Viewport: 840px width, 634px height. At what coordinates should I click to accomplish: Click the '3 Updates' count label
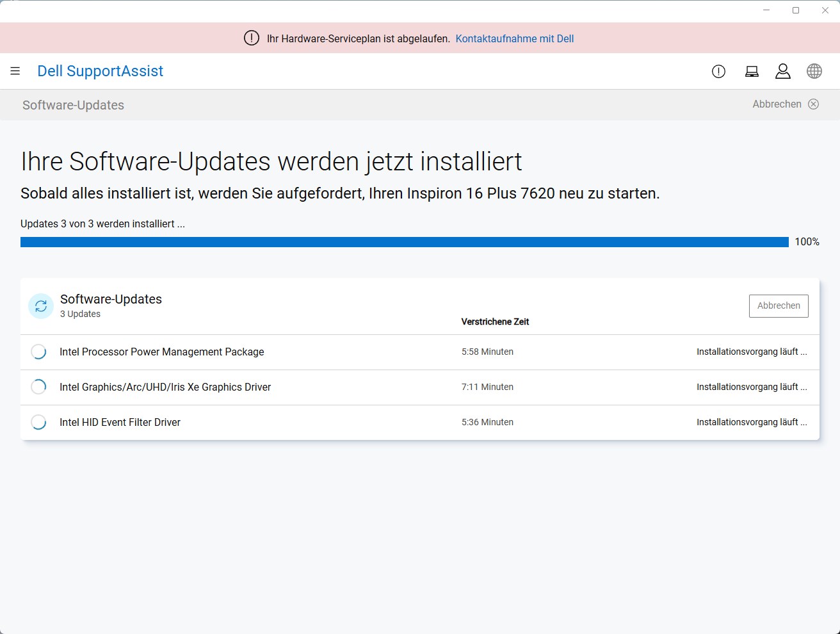pos(80,314)
